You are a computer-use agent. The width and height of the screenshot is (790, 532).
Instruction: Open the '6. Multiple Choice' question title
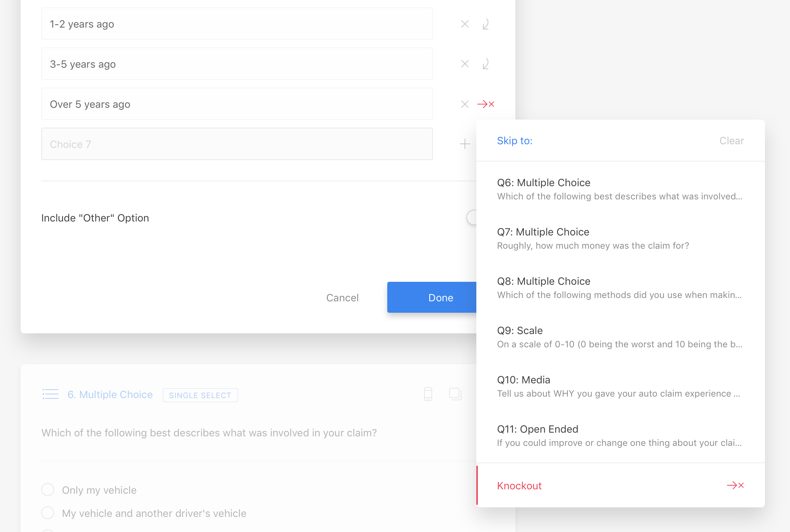pos(110,394)
